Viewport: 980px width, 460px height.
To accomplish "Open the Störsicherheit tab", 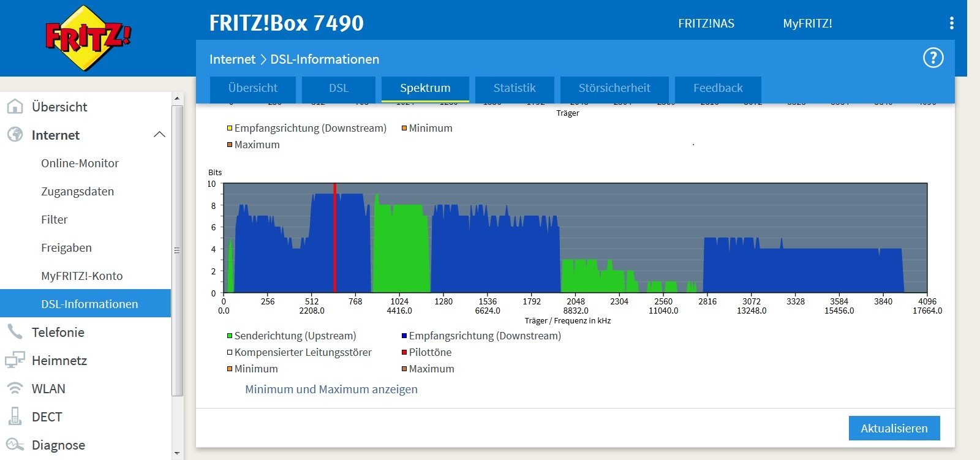I will click(614, 88).
